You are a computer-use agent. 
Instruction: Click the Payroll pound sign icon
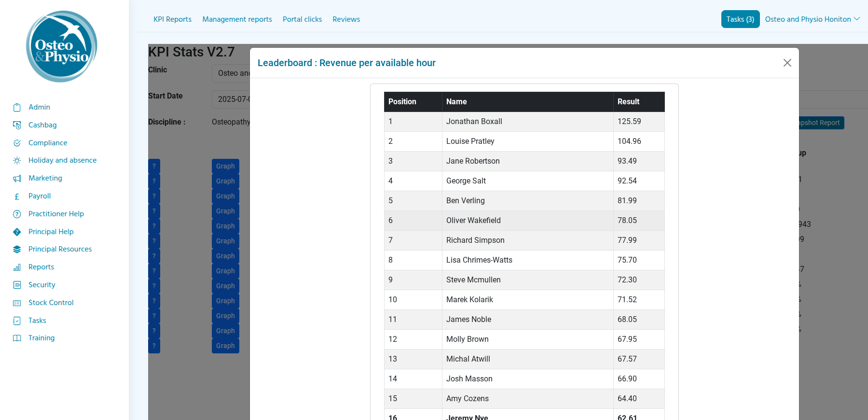coord(17,196)
